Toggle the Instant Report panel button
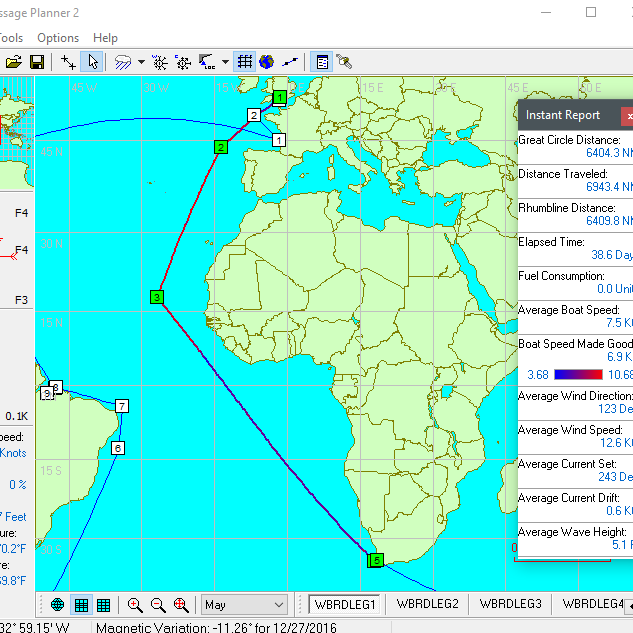Image resolution: width=633 pixels, height=633 pixels. point(322,62)
